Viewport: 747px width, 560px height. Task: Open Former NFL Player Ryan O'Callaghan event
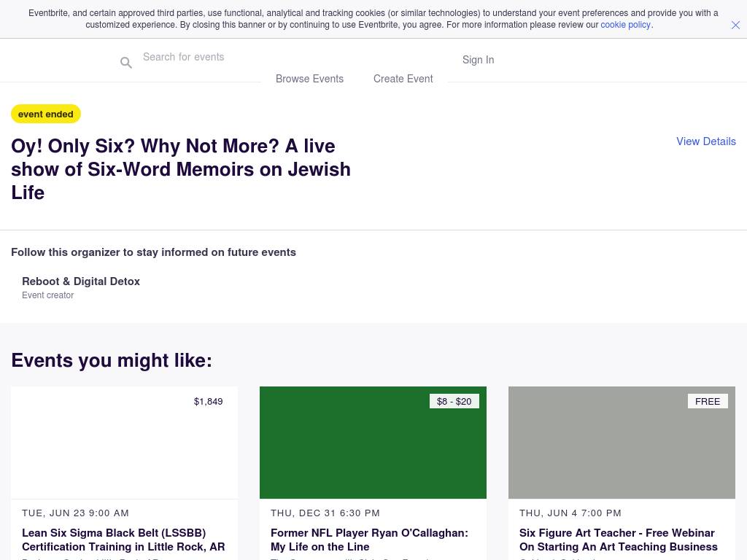369,540
